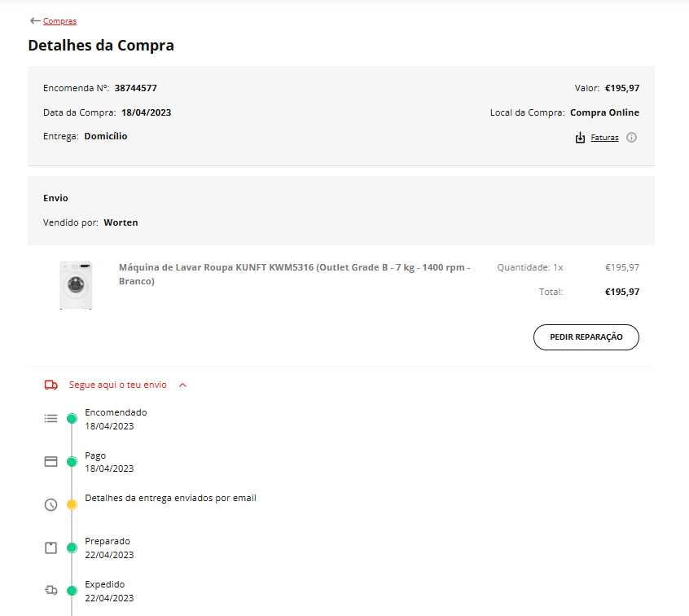Viewport: 689px width, 616px height.
Task: Click the green dot for Expedido step
Action: pyautogui.click(x=72, y=590)
